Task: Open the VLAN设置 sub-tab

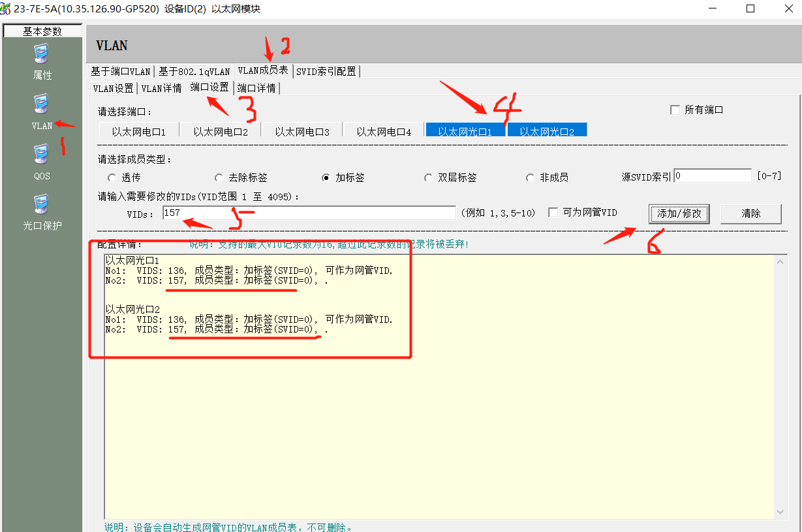Action: tap(113, 88)
